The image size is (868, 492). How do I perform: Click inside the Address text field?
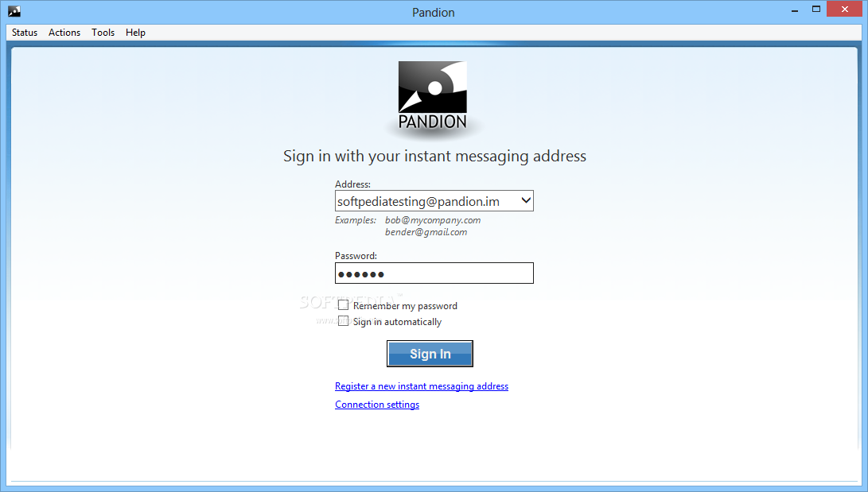427,201
